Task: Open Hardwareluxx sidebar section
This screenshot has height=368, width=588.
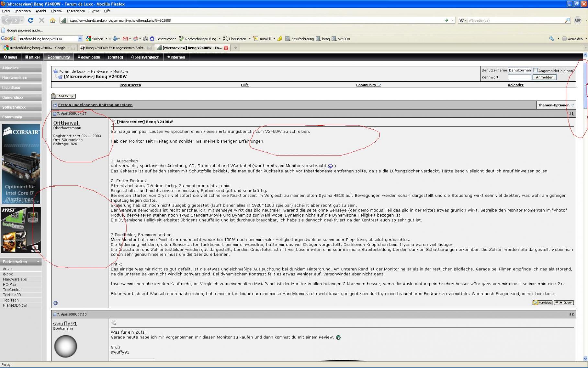Action: coord(21,78)
